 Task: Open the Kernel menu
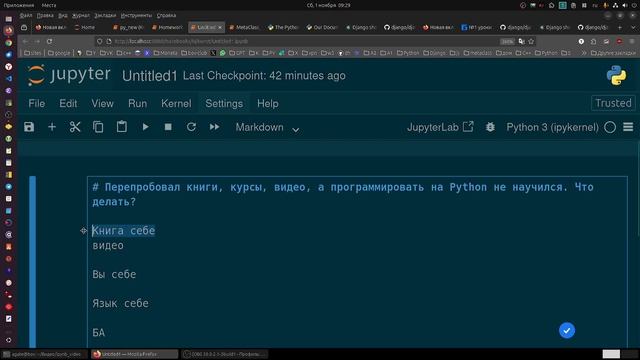(176, 104)
